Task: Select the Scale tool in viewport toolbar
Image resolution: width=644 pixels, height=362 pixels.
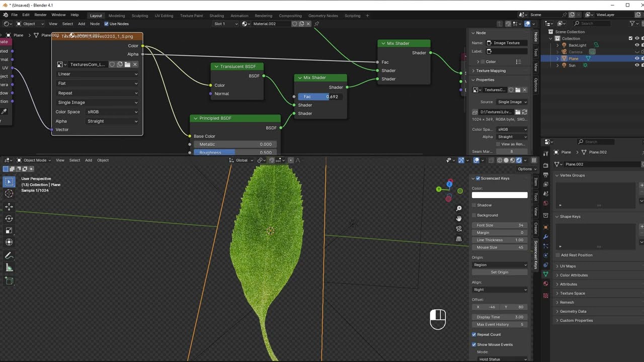Action: [9, 230]
